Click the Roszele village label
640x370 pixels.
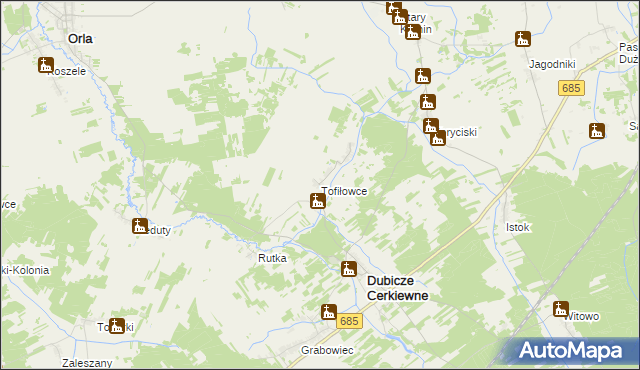(67, 71)
